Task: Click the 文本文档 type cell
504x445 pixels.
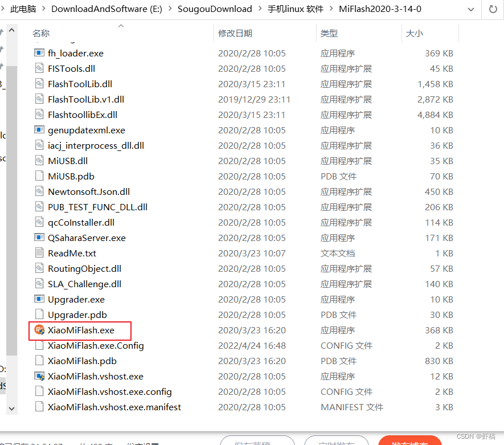Action: 338,254
